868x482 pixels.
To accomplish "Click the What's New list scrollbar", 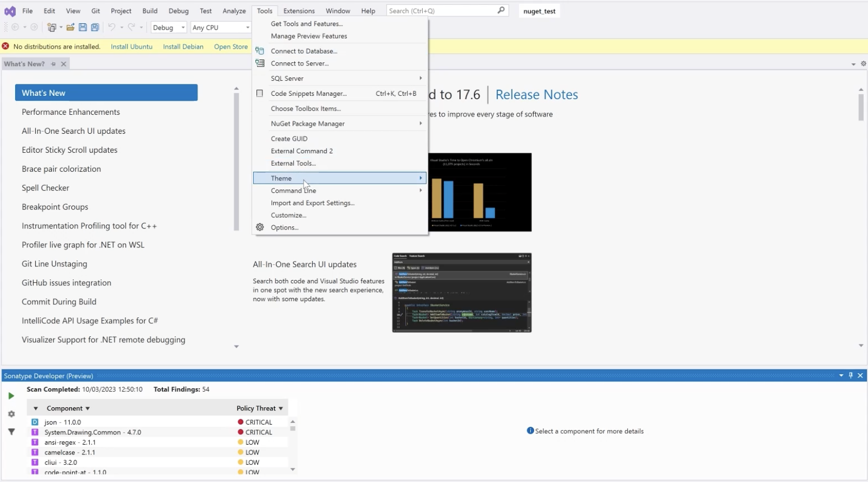I will click(x=236, y=161).
